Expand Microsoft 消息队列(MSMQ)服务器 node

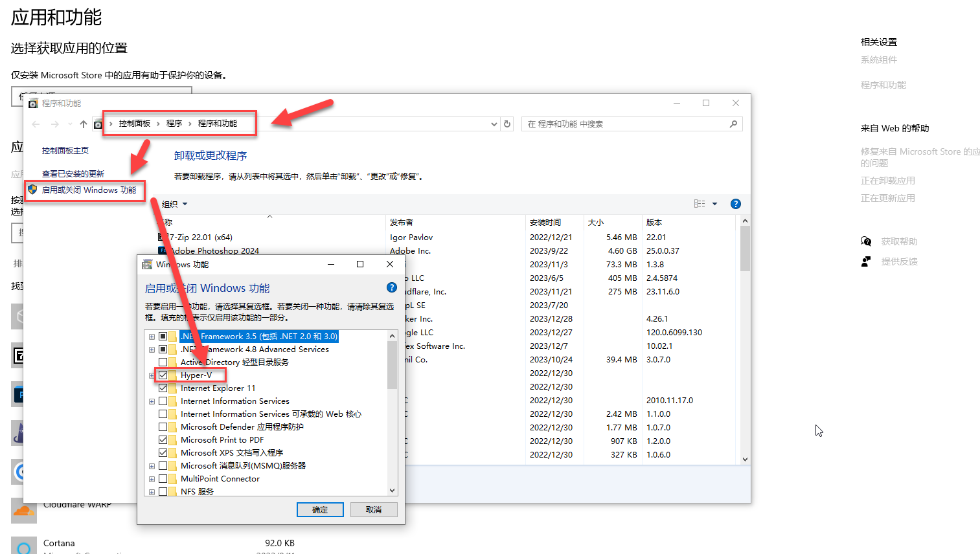(x=152, y=466)
